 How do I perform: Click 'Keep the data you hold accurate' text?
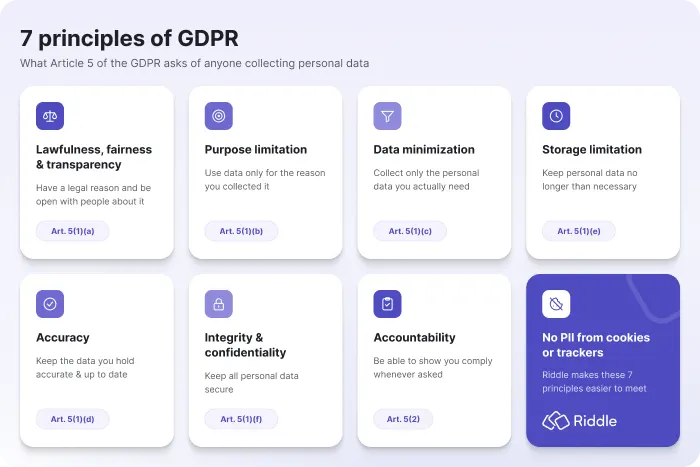(x=85, y=367)
